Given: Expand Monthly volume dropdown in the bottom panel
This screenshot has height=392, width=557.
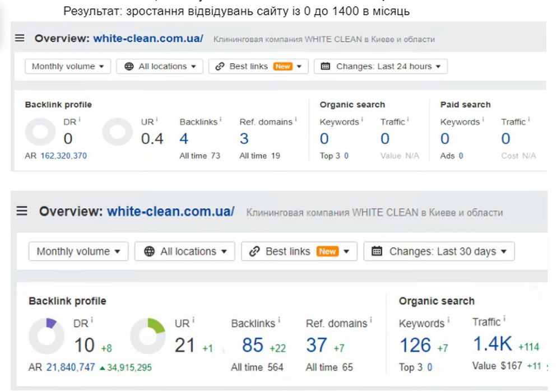Looking at the screenshot, I should tap(78, 251).
